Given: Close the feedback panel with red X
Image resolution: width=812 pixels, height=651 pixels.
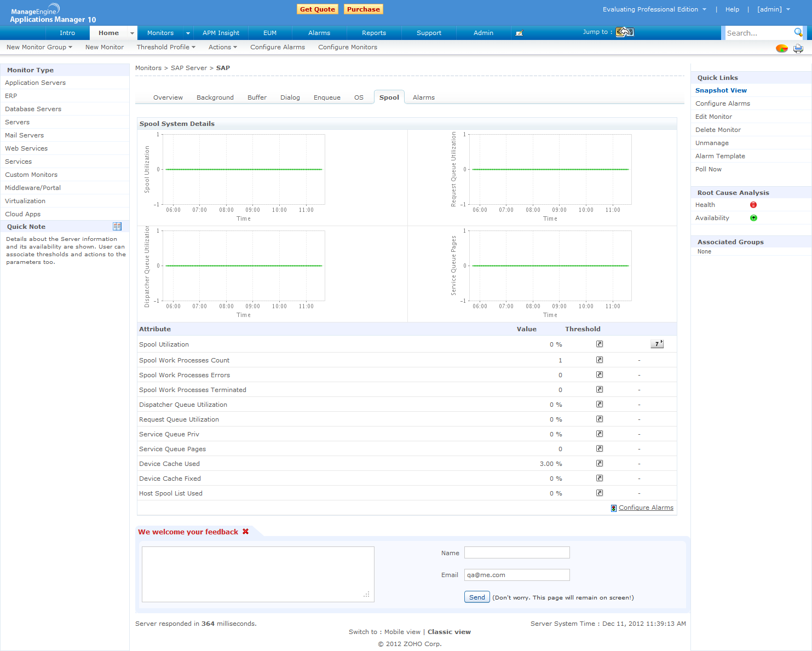Looking at the screenshot, I should click(x=246, y=532).
